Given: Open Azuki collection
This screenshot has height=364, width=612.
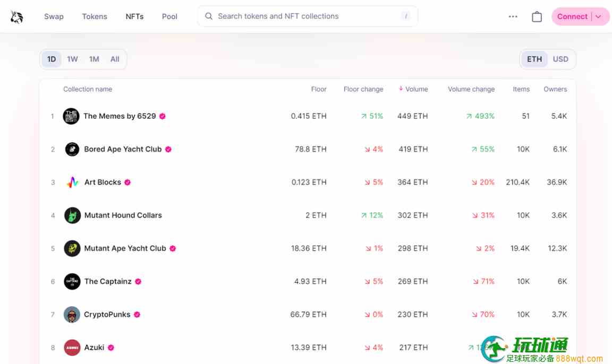Looking at the screenshot, I should point(94,348).
